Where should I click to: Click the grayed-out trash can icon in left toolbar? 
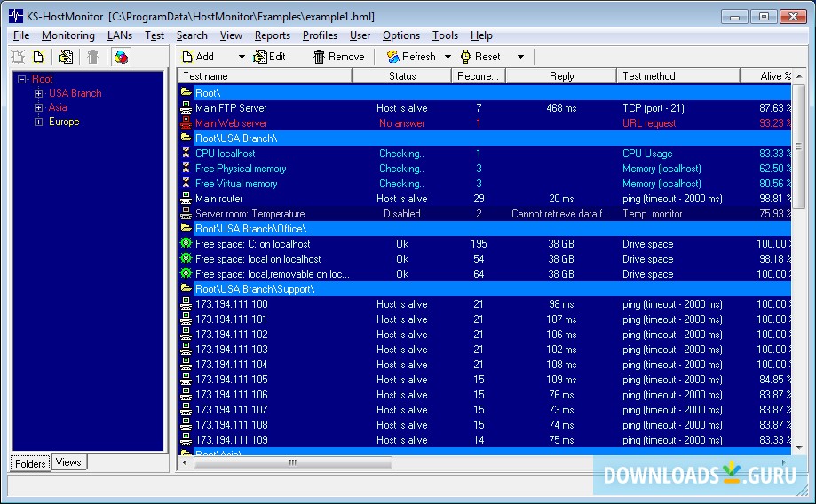point(92,57)
